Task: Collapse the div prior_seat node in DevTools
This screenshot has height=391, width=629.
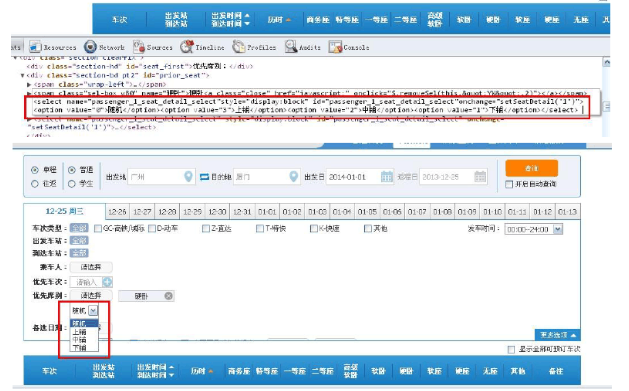Action: 22,75
